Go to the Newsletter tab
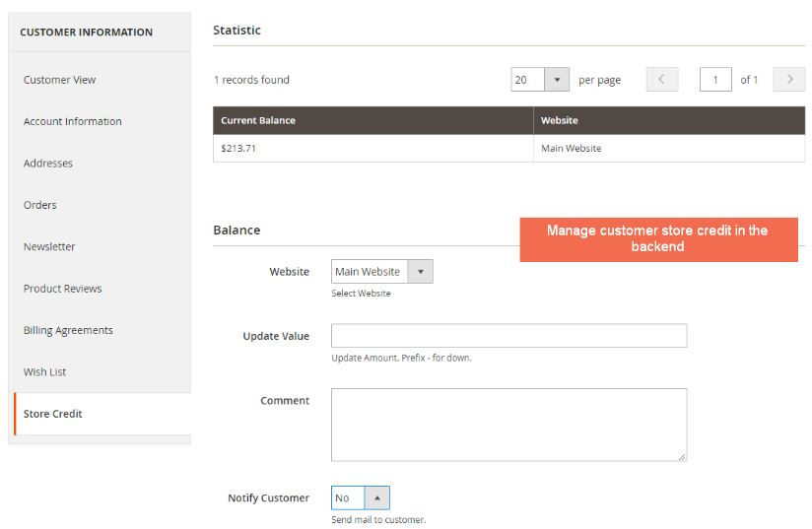The width and height of the screenshot is (812, 529). click(49, 246)
